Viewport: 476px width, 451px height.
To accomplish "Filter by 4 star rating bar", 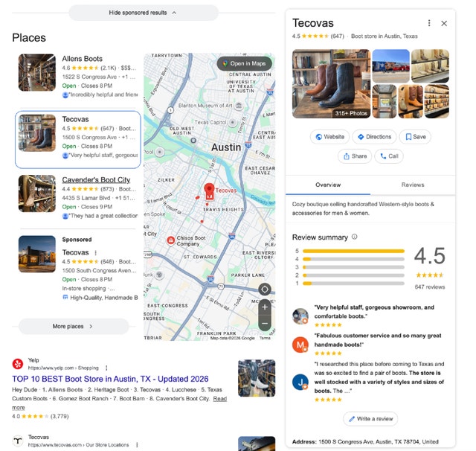I will (x=353, y=259).
